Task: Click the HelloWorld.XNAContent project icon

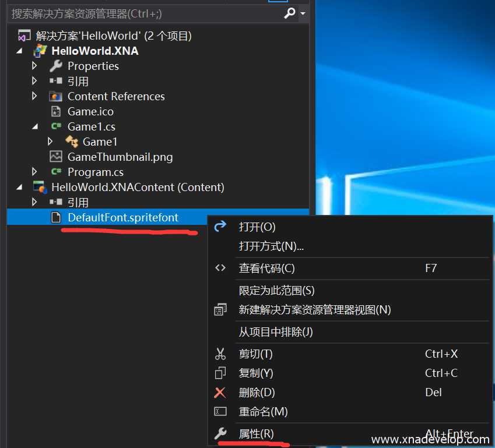Action: (40, 187)
